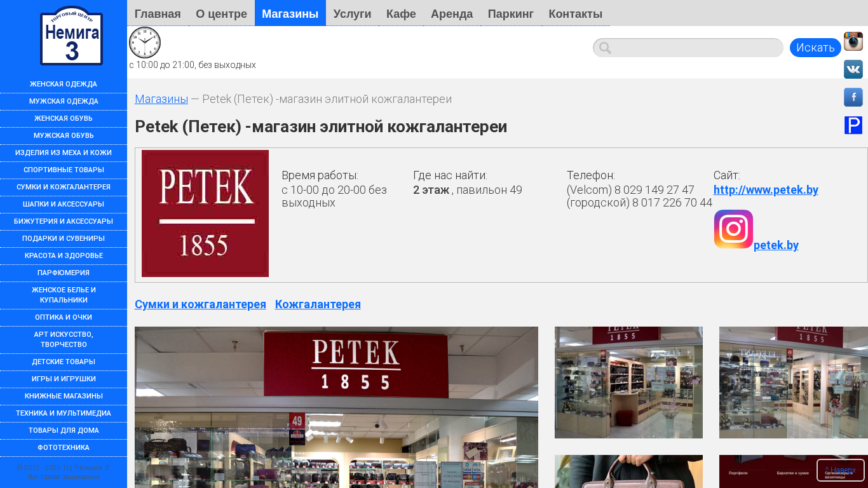The image size is (868, 488).
Task: Open the large Petek storefront photo
Action: [336, 407]
